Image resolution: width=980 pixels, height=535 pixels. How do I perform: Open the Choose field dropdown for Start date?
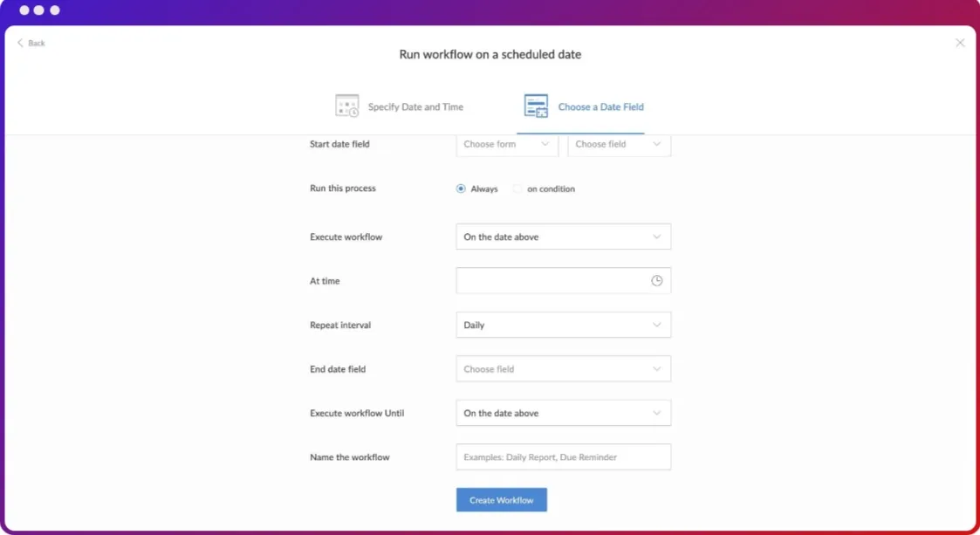(x=619, y=144)
